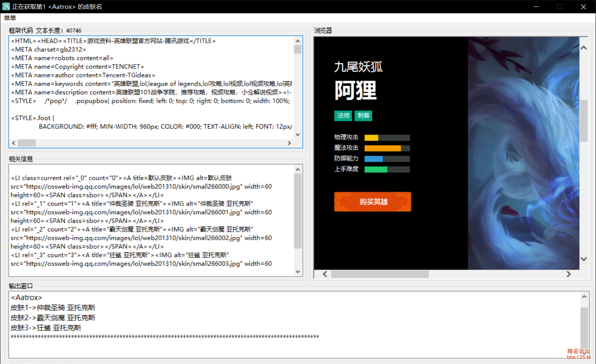Click the 相关信息 vertical scrollbar thumb
Viewport: 596px width, 364px height.
click(298, 211)
